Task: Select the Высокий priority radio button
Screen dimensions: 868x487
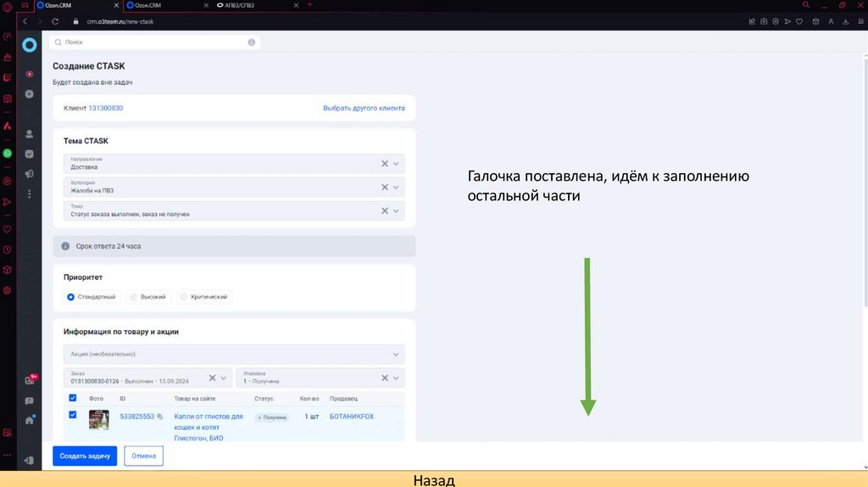Action: 133,297
